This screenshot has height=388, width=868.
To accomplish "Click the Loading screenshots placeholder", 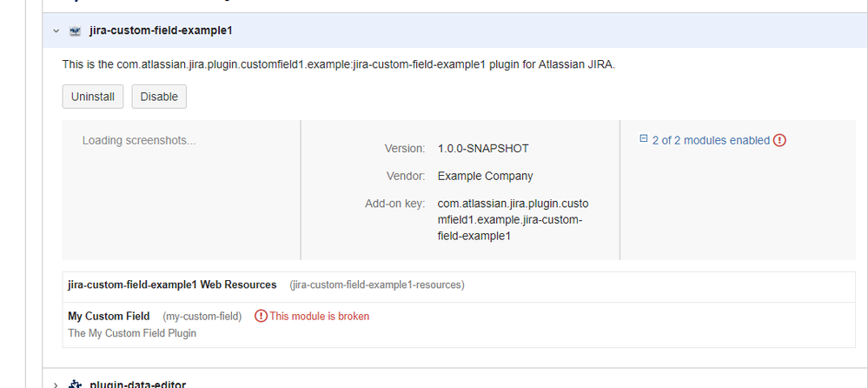I will [139, 140].
